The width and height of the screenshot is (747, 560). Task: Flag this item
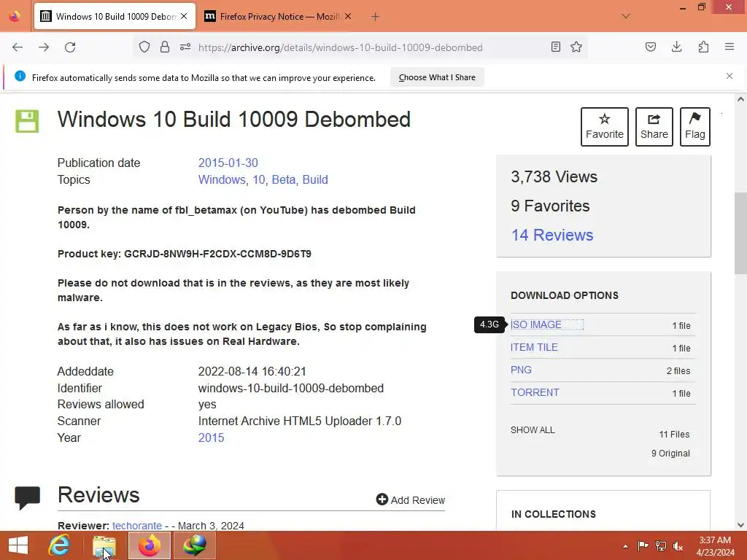(x=695, y=127)
